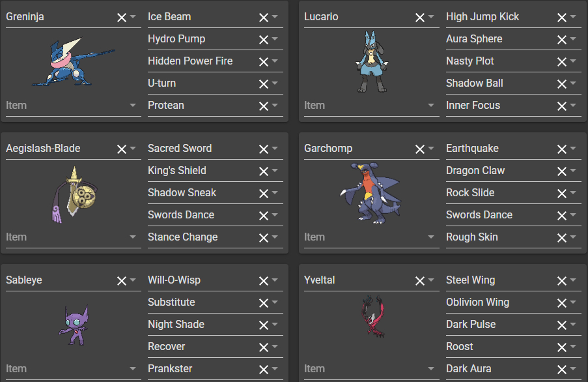Expand the Lucario species dropdown arrow

pos(431,17)
